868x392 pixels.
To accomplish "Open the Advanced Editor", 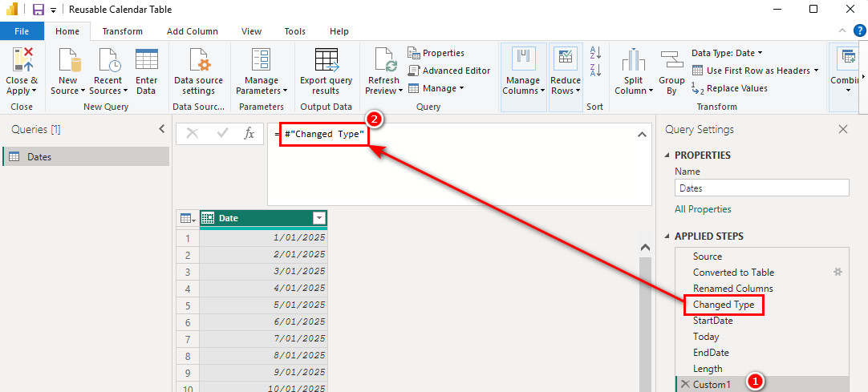I will (x=449, y=71).
